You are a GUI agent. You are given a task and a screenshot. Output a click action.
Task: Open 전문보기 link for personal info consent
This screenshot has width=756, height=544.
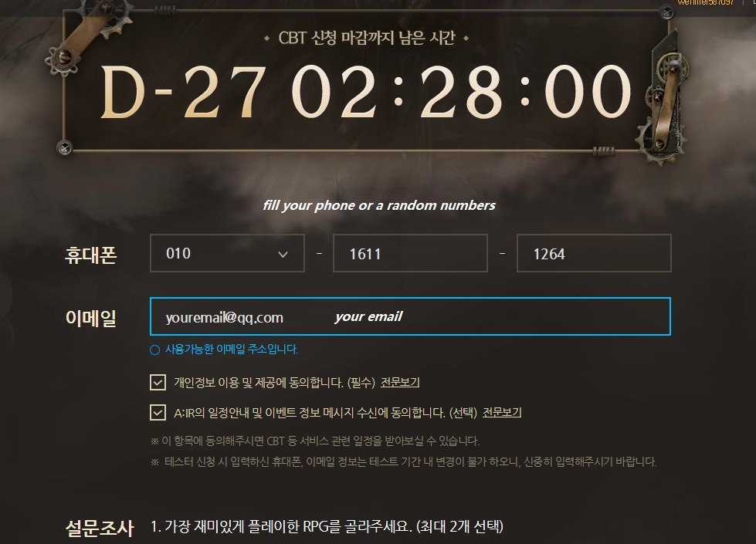click(400, 383)
